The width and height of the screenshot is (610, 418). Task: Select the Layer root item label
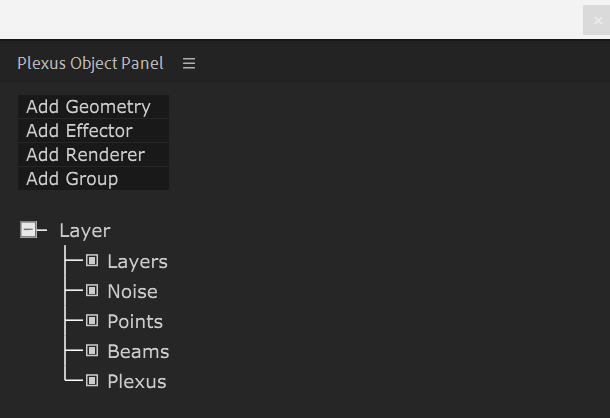85,231
